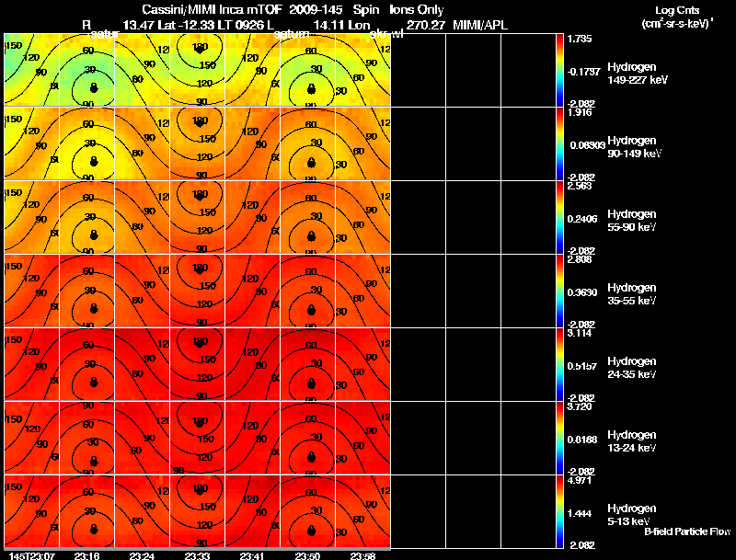Image resolution: width=736 pixels, height=560 pixels.
Task: Select the 35-55 keV Hydrogen color bar
Action: (x=559, y=291)
